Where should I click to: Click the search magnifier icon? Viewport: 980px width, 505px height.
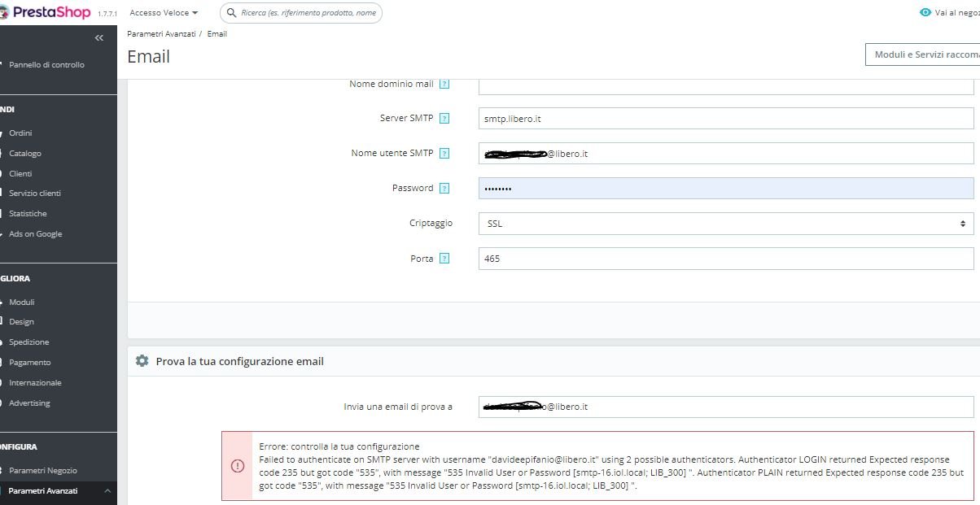[x=232, y=12]
